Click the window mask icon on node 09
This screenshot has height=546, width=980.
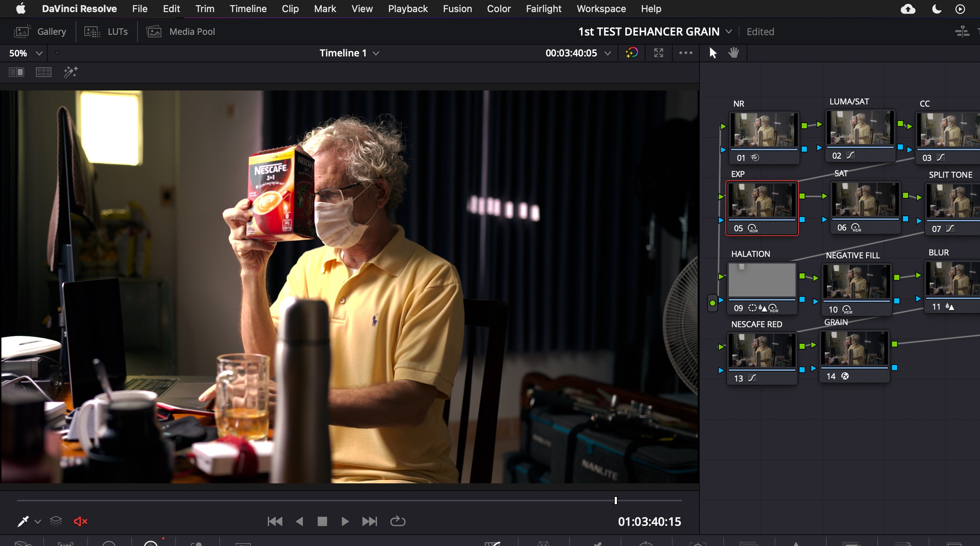[x=753, y=308]
